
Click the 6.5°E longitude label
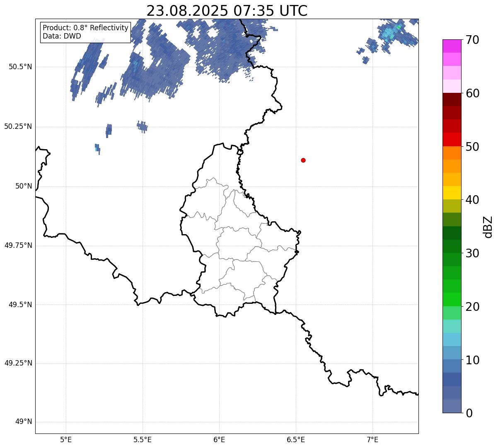(x=296, y=439)
